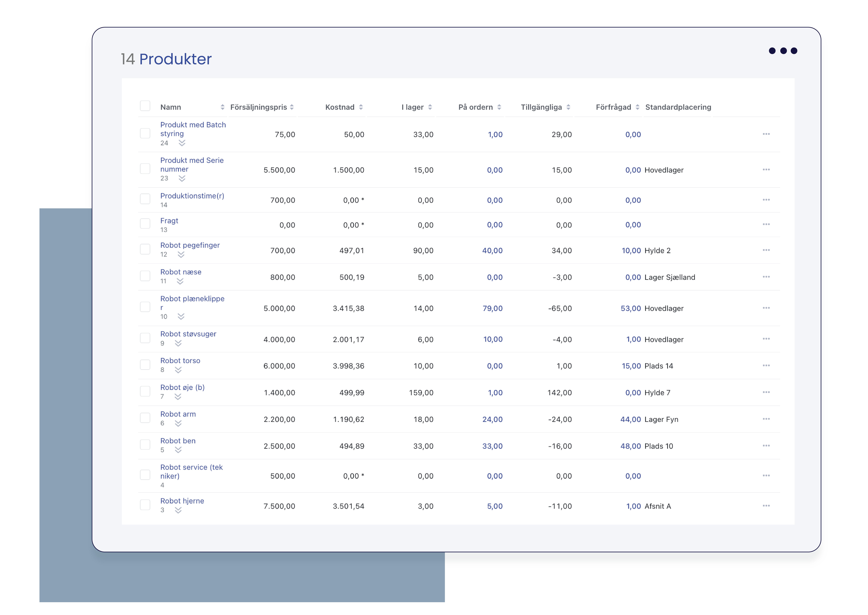
Task: Check the box for Produkt med Serie nummer
Action: (x=145, y=169)
